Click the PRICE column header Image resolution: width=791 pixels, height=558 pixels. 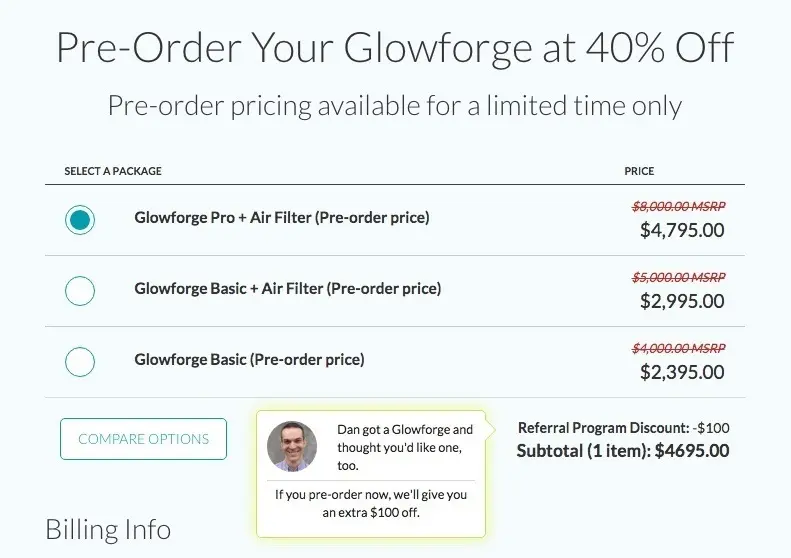[639, 171]
